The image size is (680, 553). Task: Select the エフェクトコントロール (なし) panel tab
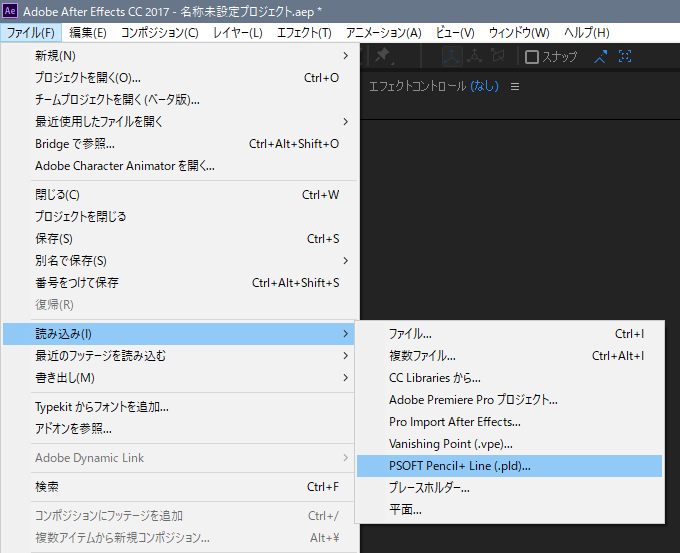coord(434,86)
